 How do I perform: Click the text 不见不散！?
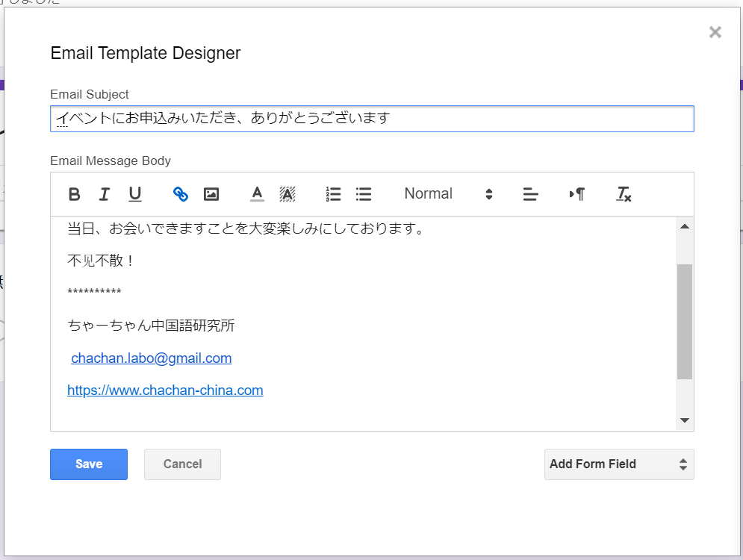point(102,261)
